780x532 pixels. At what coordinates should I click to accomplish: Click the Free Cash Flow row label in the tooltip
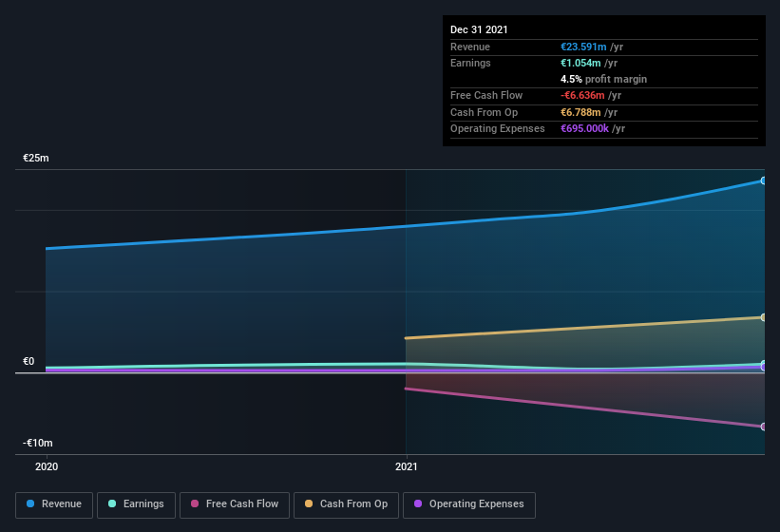click(486, 95)
